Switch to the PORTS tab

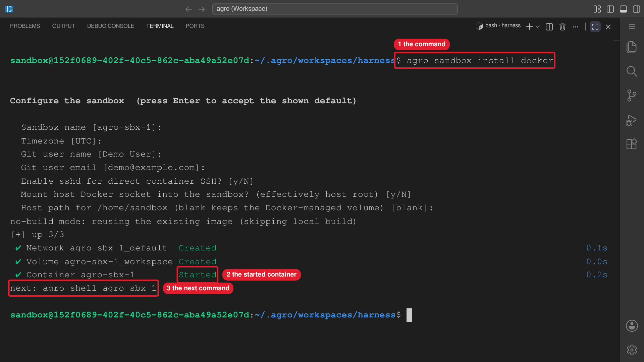click(x=195, y=26)
